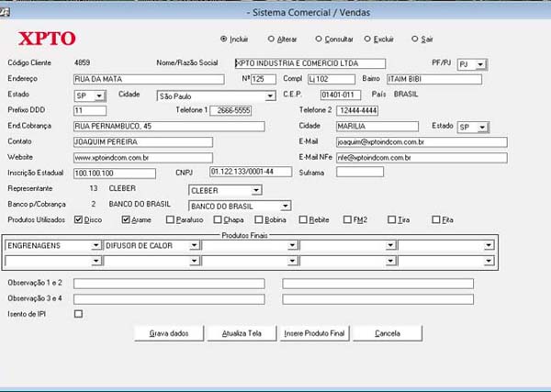Click the Nome/Razão Social input field
The image size is (551, 392).
point(308,63)
